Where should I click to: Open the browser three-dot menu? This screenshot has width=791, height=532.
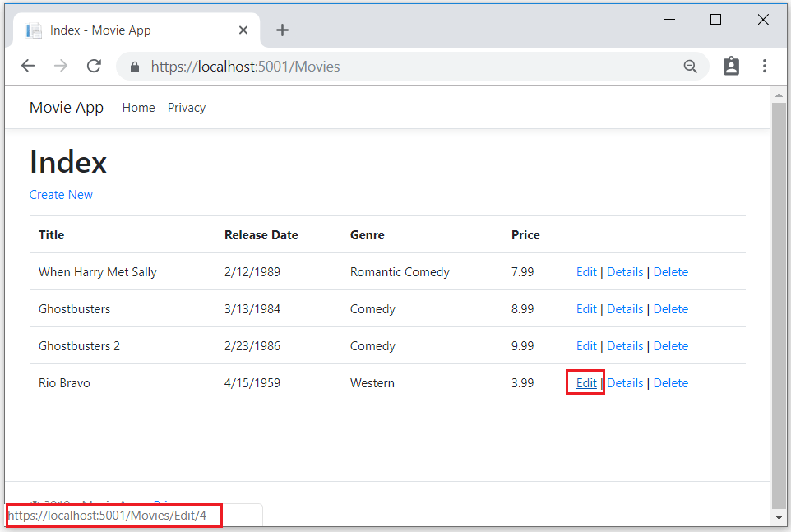coord(765,66)
